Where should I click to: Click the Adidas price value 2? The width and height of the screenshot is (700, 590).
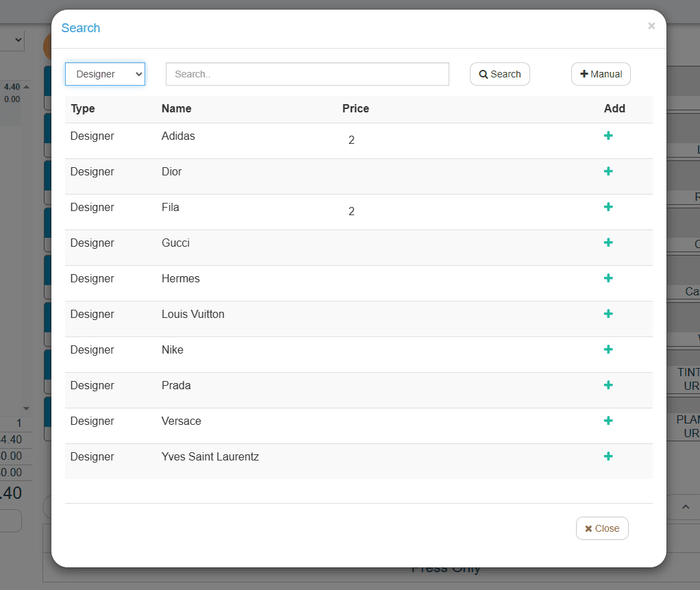pos(351,140)
